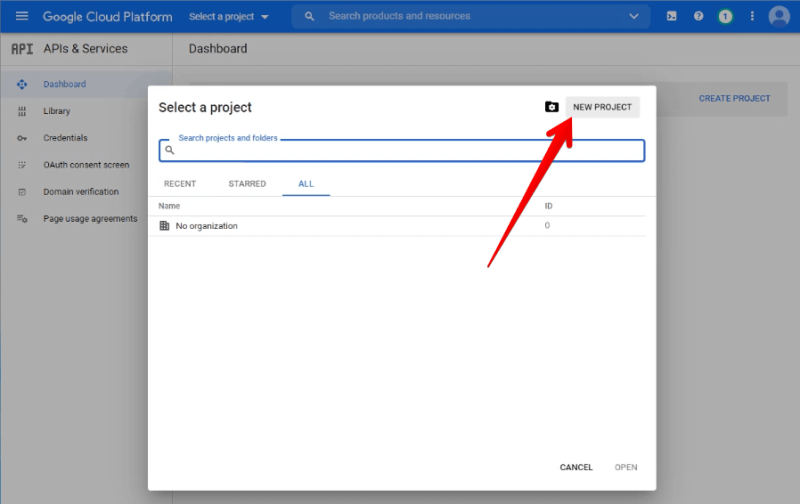
Task: Click the Dashboard page heading
Action: tap(218, 49)
